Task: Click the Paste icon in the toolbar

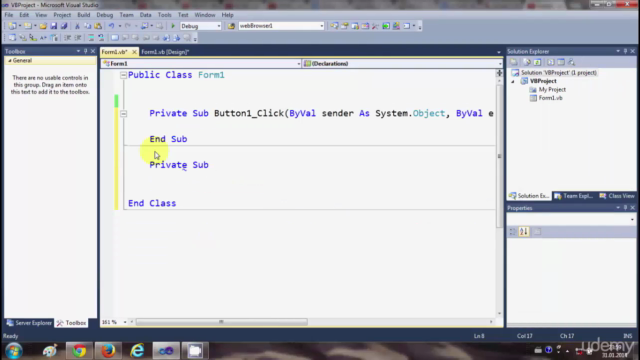Action: click(98, 26)
